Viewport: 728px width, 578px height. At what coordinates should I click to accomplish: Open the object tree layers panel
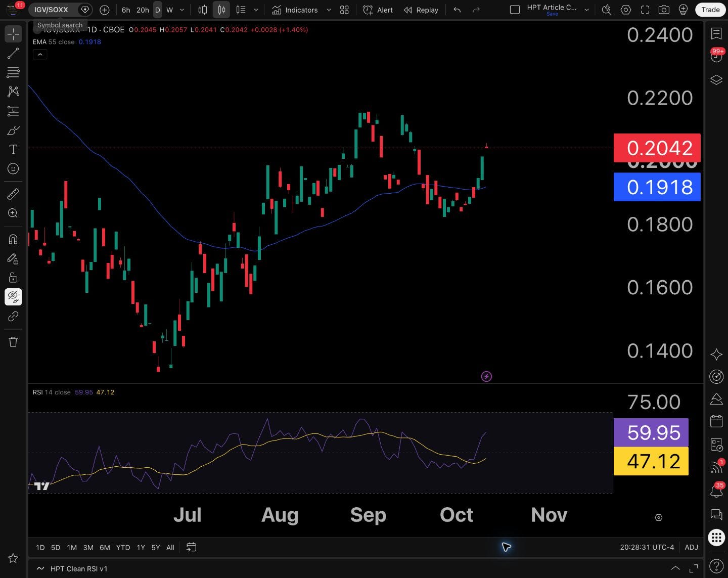[716, 80]
